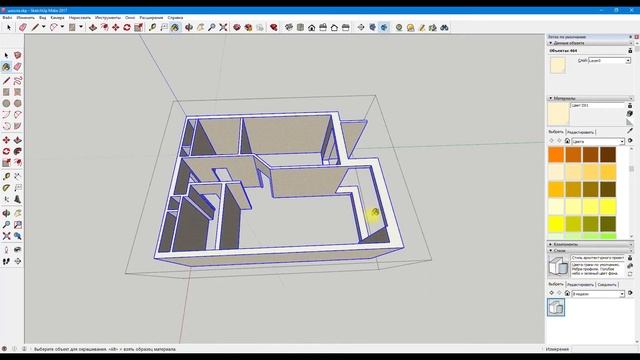Switch to Соединить tab in Styles
Screen dimensions: 640x360
pos(607,284)
